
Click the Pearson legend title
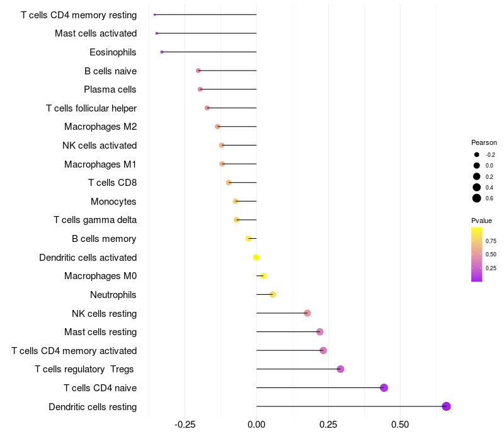(x=484, y=142)
